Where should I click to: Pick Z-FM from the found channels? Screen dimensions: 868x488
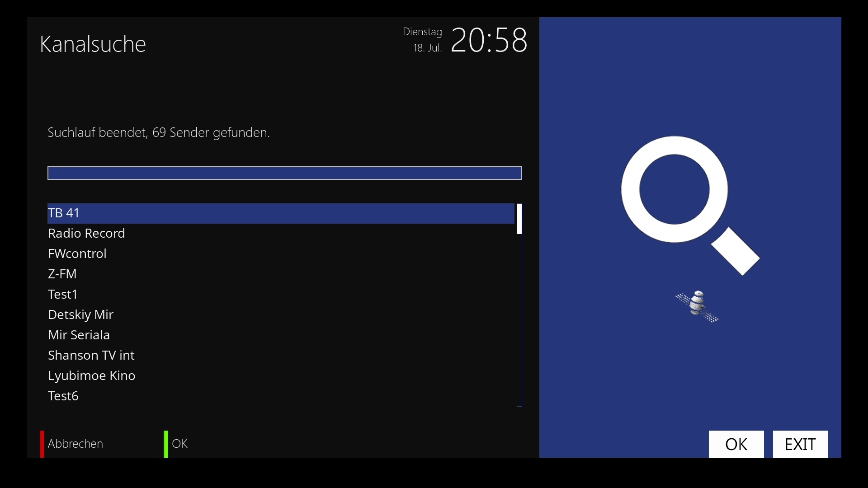[281, 274]
